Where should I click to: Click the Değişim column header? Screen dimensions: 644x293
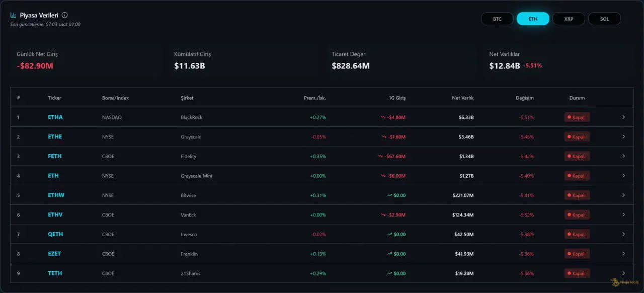[x=524, y=98]
